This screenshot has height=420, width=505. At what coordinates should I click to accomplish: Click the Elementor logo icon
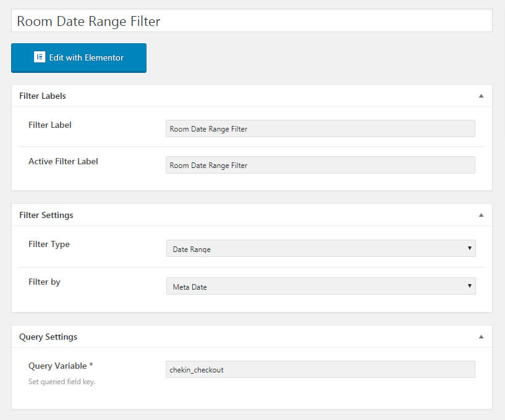[x=40, y=57]
